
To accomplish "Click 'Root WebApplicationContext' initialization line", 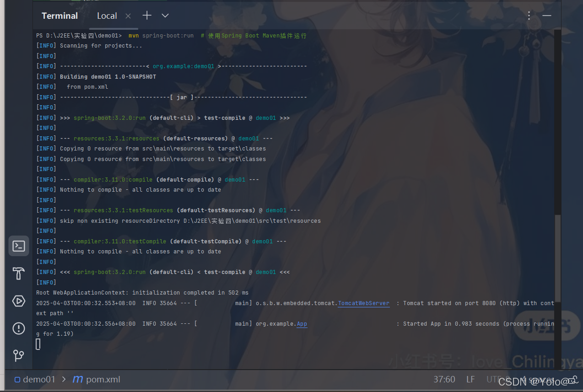I will (142, 293).
